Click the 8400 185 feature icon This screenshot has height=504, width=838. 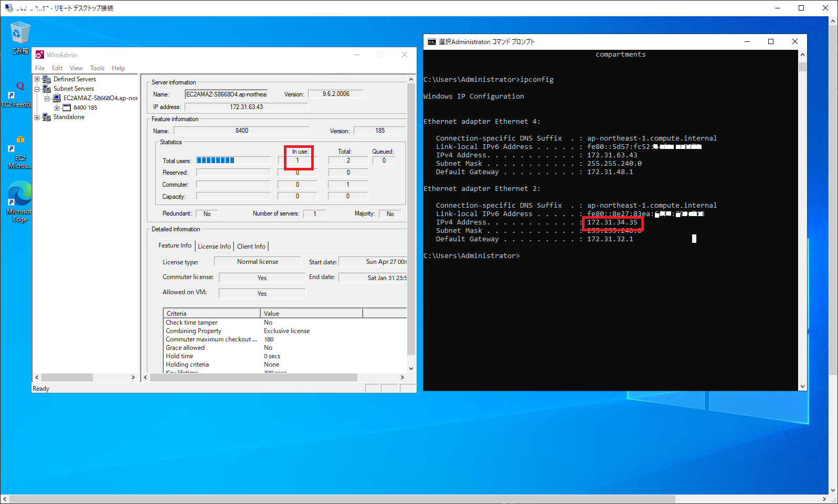[67, 108]
